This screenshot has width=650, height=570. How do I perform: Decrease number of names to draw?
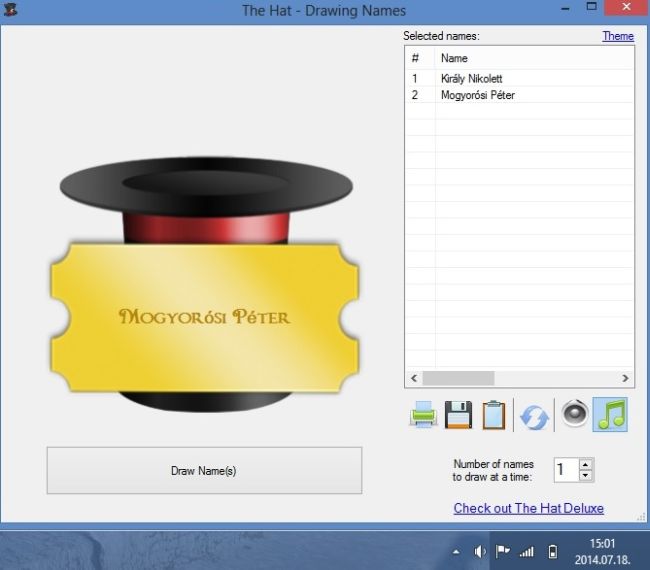coord(585,475)
